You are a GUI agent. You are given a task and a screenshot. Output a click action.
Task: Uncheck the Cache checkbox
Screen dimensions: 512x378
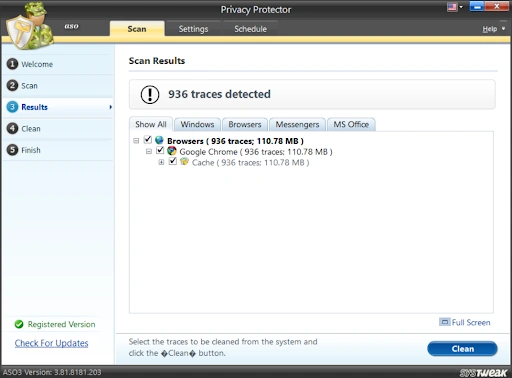[173, 161]
